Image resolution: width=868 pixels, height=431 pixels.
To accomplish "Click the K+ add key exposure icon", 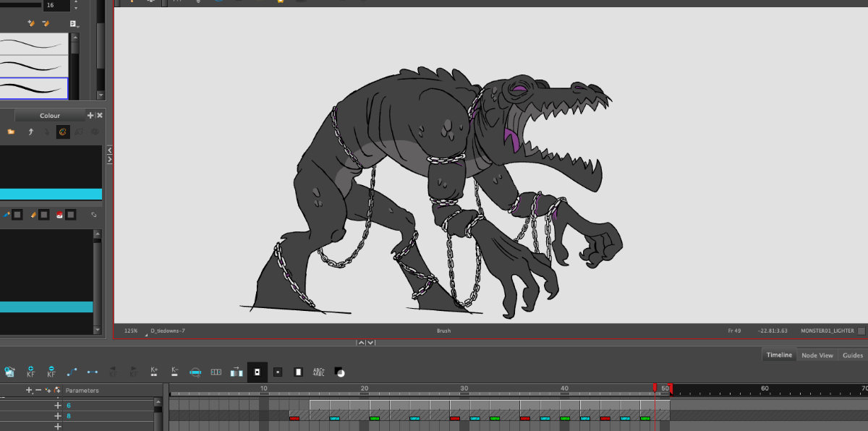I will [x=154, y=372].
